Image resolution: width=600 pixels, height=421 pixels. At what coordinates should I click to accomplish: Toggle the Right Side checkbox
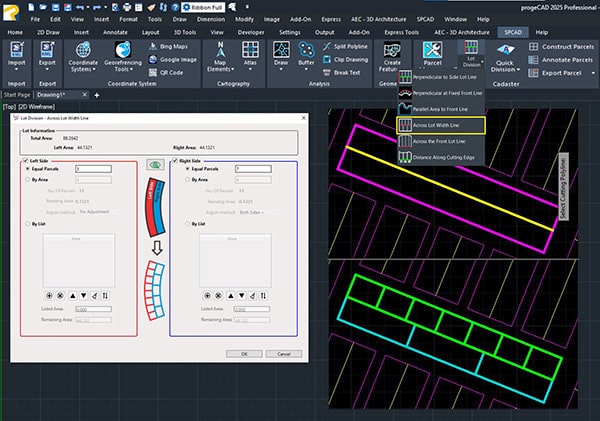click(x=175, y=160)
